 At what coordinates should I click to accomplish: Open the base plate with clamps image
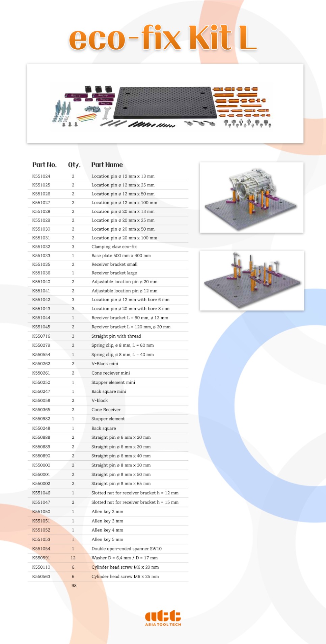(252, 280)
